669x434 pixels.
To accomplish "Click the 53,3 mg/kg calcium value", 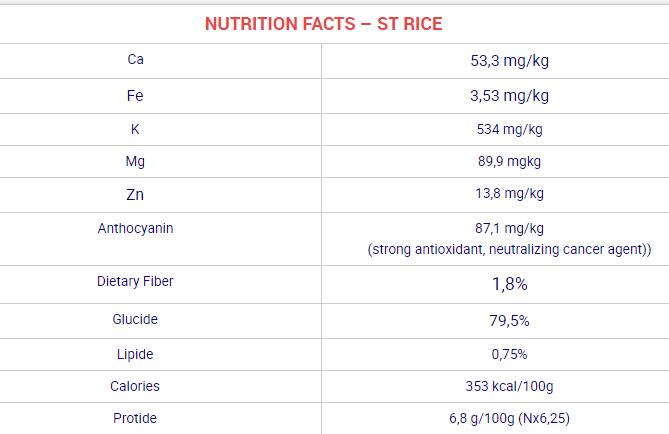I will coord(509,61).
